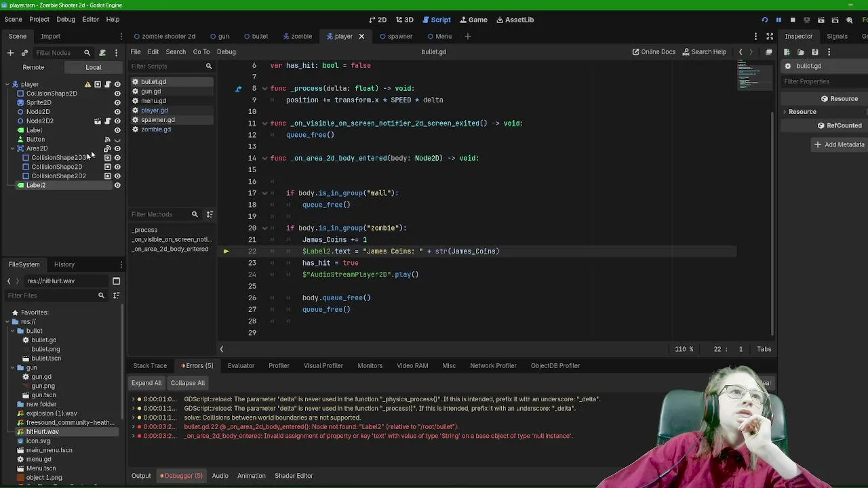The width and height of the screenshot is (868, 488).
Task: Collapse the bullet folder in FileSystem
Action: pyautogui.click(x=13, y=331)
